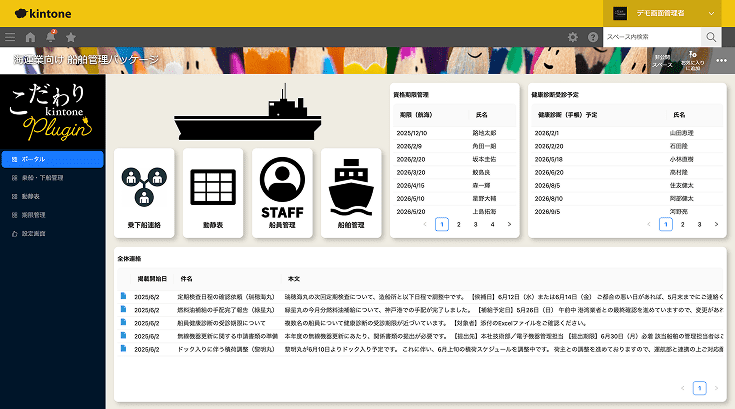The image size is (735, 409).
Task: Open the 乗下船連絡 tile with people icon
Action: [x=144, y=195]
